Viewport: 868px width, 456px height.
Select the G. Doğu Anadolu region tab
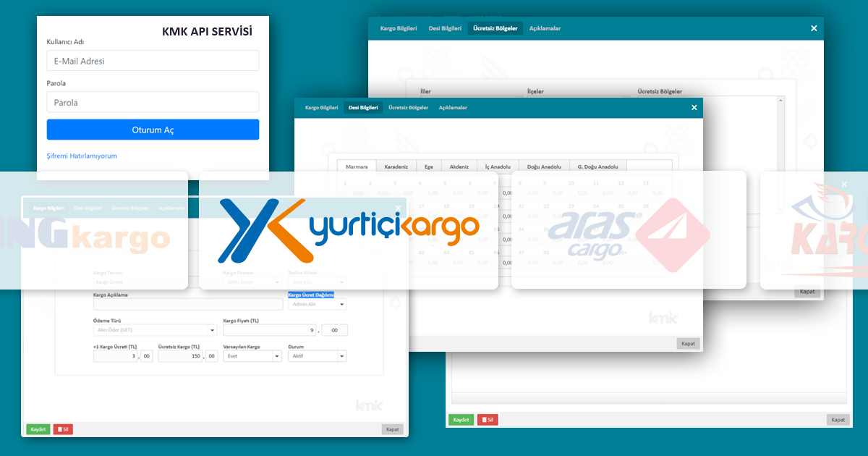[x=598, y=166]
